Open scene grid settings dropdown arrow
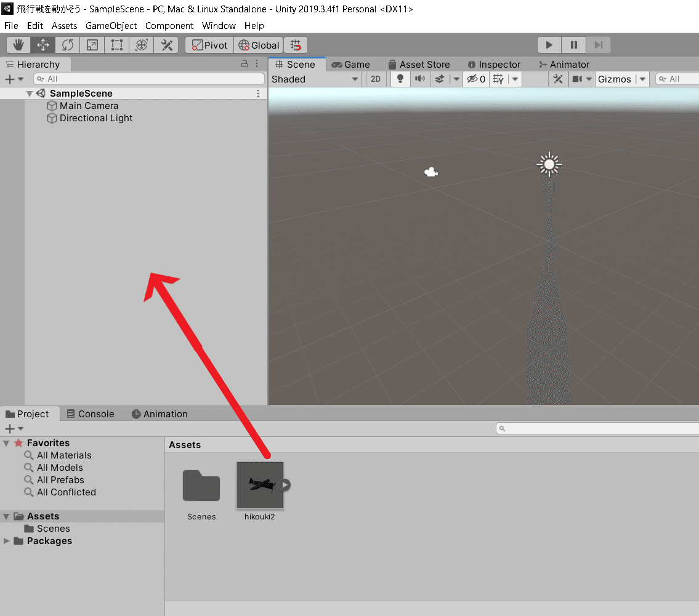699x616 pixels. pos(515,79)
